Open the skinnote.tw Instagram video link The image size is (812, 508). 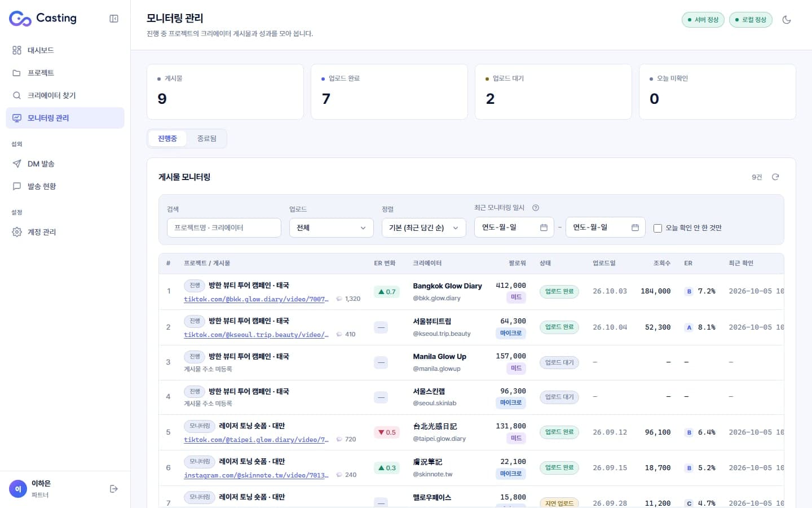(x=256, y=475)
